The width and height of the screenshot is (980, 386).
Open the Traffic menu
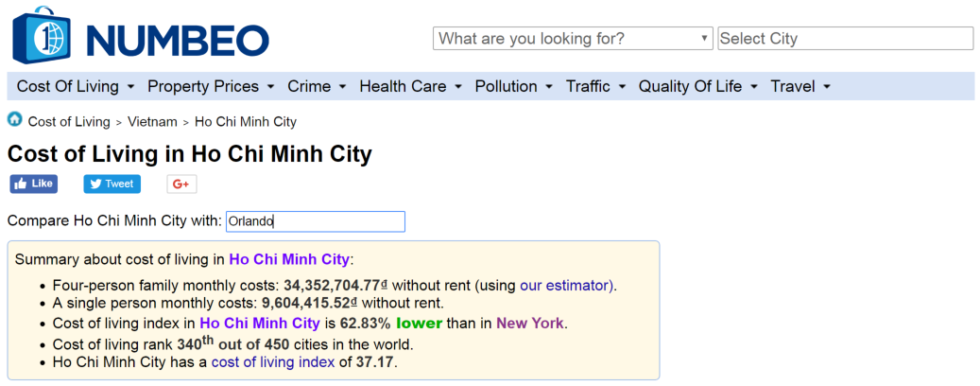(595, 86)
